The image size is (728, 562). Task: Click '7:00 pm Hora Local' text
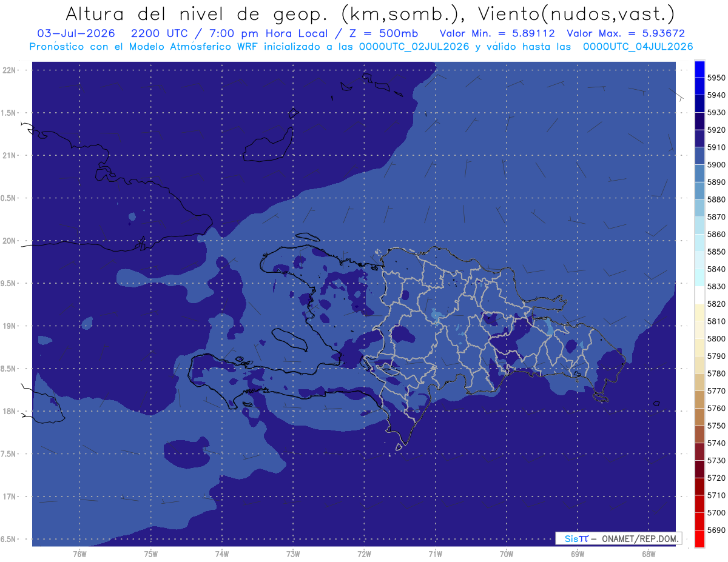[267, 33]
